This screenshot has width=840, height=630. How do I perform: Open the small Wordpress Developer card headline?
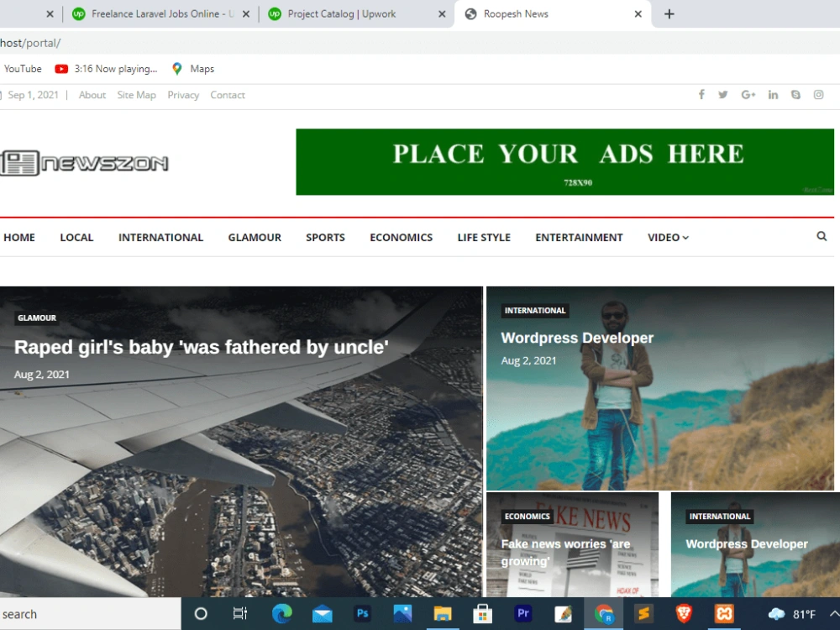click(747, 543)
